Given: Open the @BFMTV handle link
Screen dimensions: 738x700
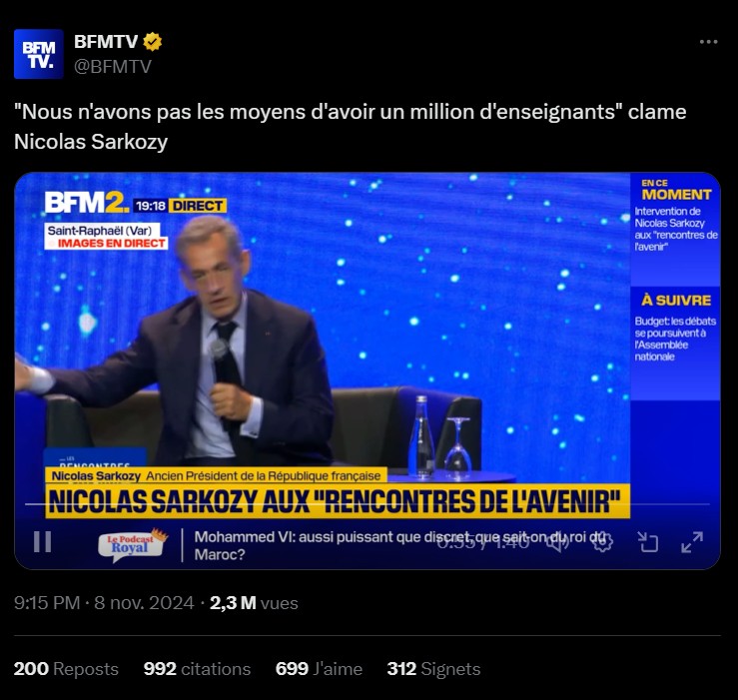Looking at the screenshot, I should [113, 66].
